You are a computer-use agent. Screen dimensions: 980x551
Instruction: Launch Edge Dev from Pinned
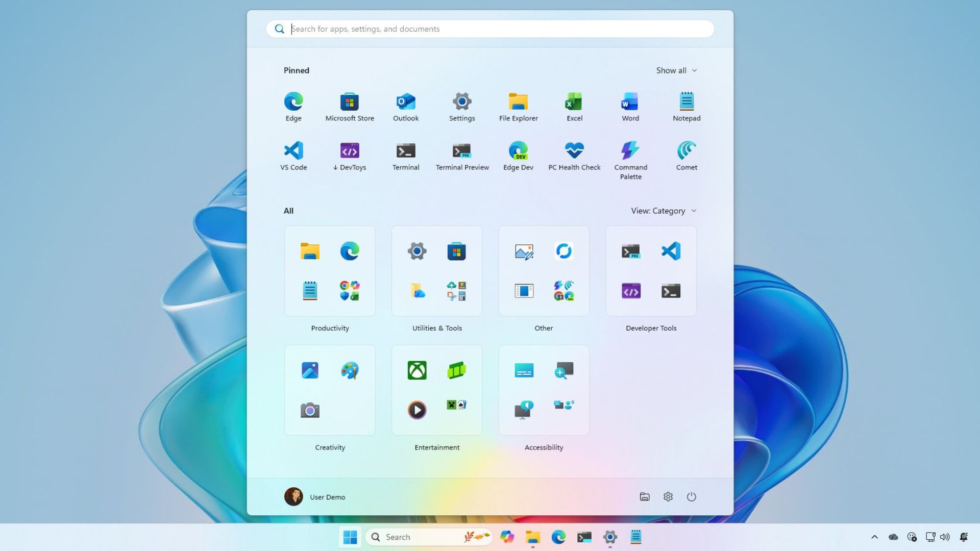point(518,152)
